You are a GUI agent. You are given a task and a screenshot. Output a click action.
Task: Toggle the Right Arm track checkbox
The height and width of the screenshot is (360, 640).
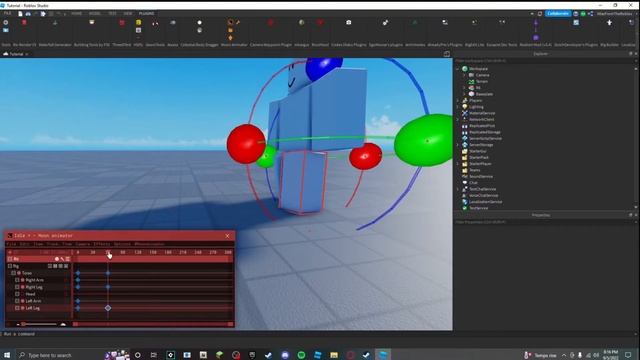(17, 280)
